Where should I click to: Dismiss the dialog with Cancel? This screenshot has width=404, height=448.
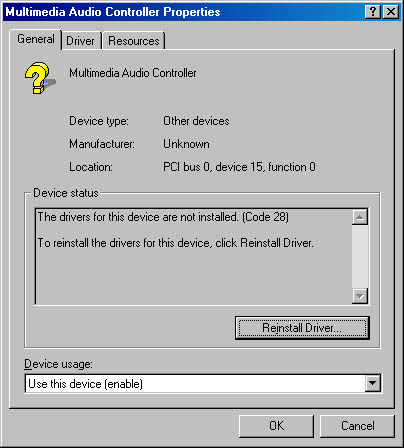pyautogui.click(x=358, y=426)
